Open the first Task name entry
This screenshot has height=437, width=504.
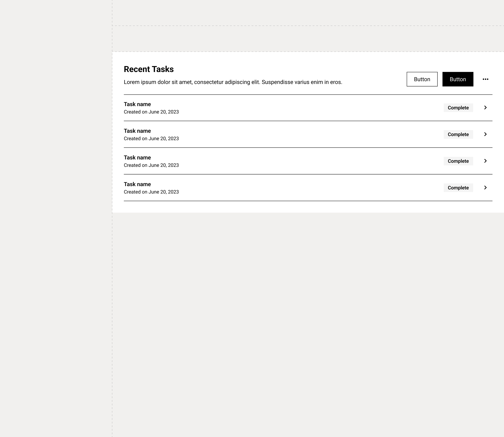[137, 104]
